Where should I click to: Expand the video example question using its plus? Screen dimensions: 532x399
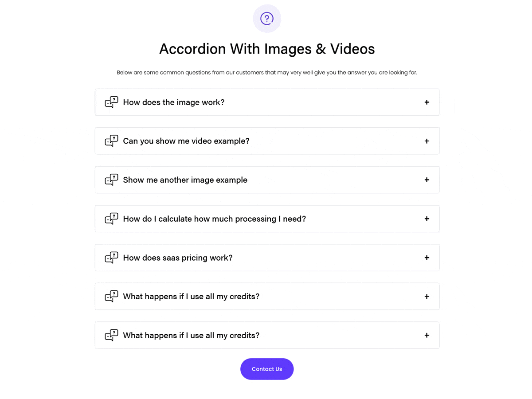pos(426,141)
